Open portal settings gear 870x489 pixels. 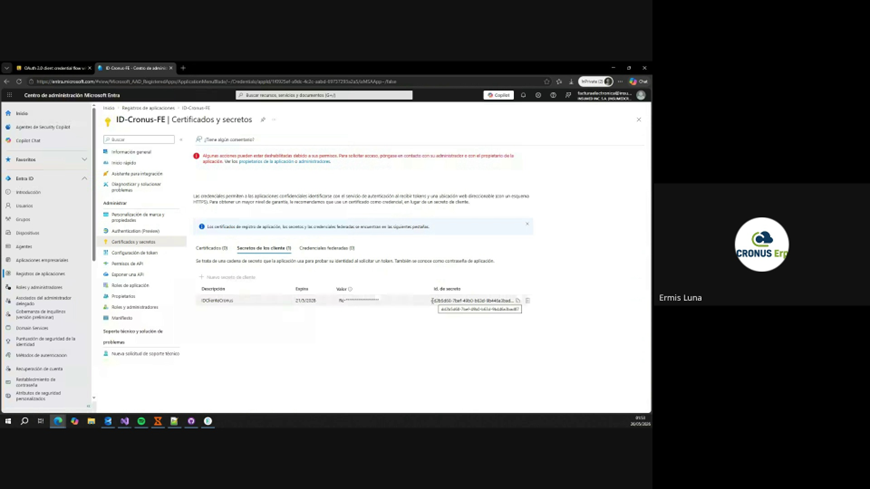538,95
